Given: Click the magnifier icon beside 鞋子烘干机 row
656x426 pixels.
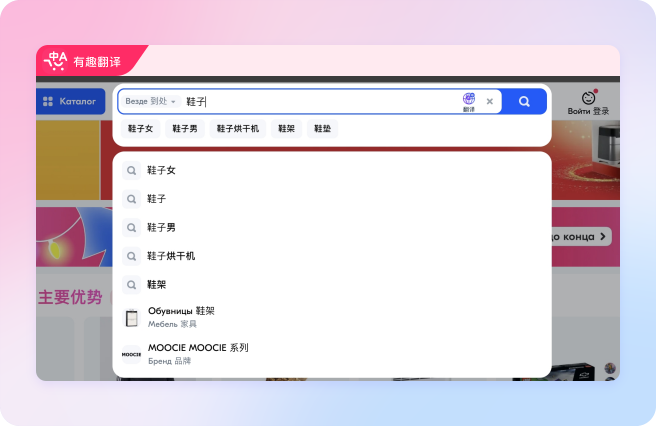Looking at the screenshot, I should tap(131, 256).
